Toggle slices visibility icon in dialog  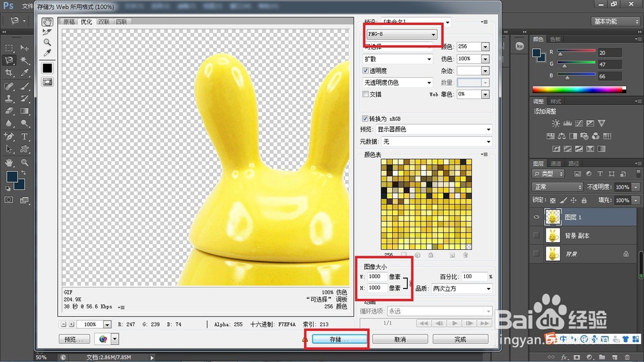[x=47, y=82]
